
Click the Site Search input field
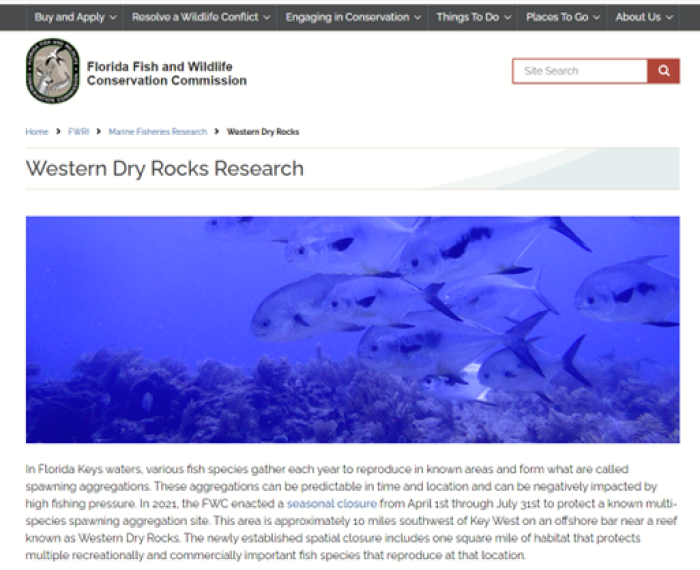(580, 71)
